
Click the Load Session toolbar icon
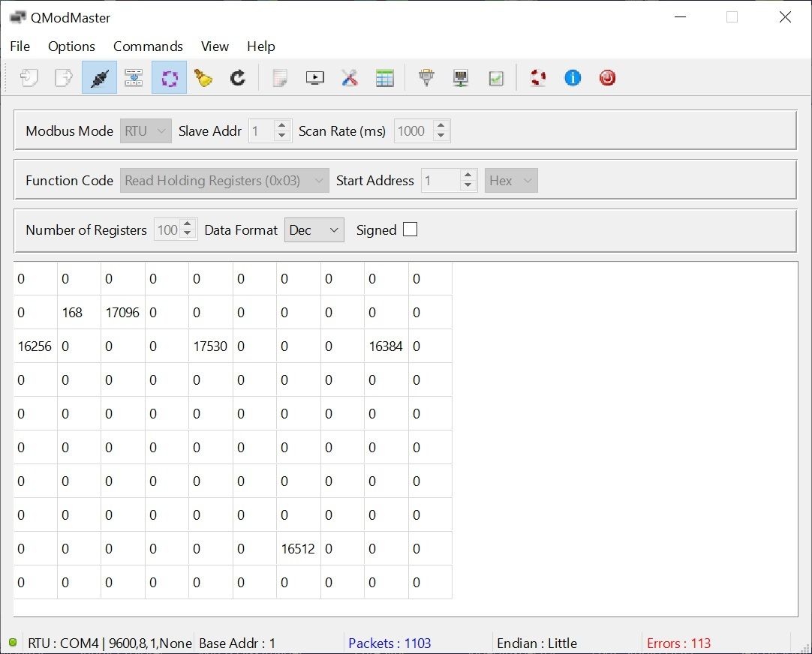coord(29,77)
